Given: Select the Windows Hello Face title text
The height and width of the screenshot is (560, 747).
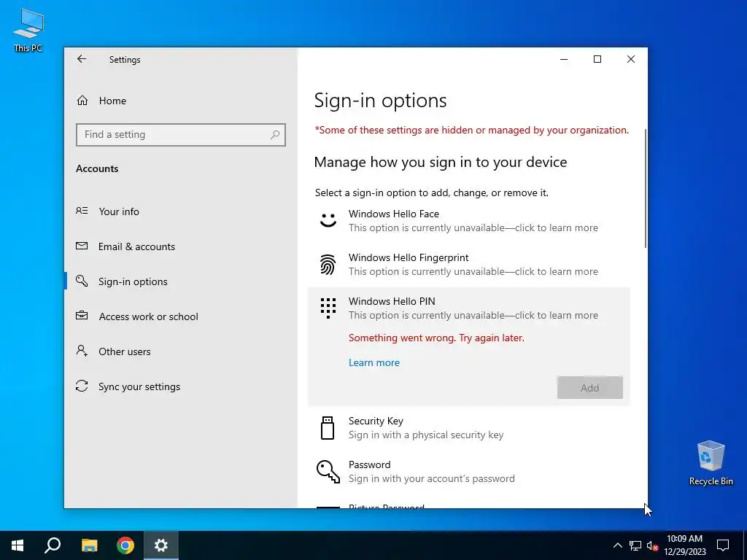Looking at the screenshot, I should [x=393, y=214].
